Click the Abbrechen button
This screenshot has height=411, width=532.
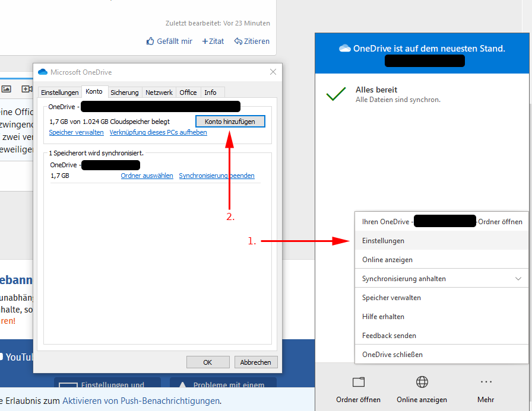coord(255,362)
